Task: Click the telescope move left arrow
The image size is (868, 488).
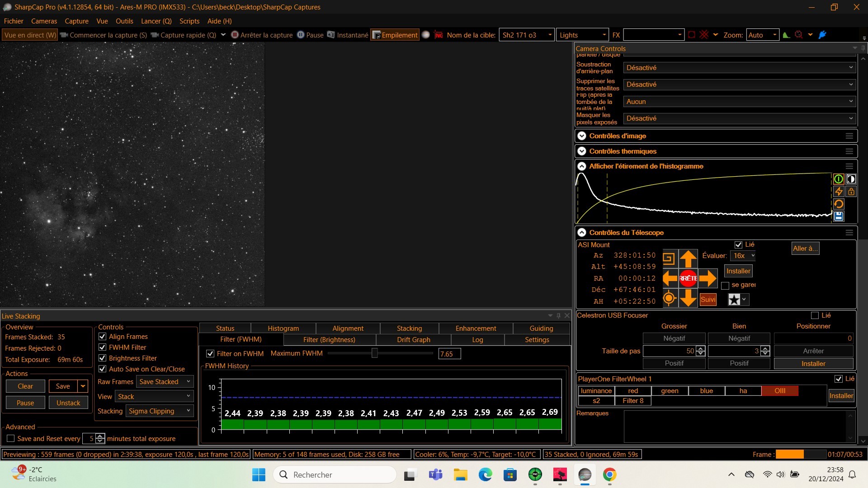Action: [670, 278]
